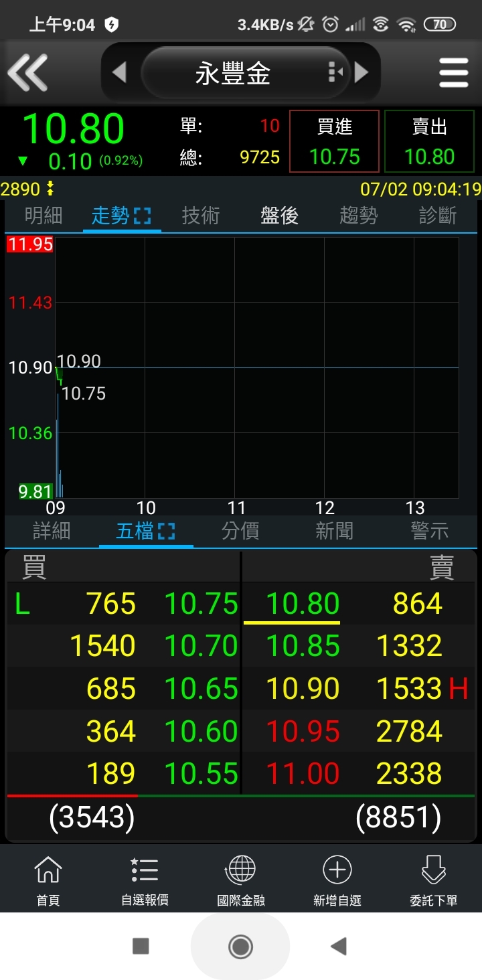Screen dimensions: 482x980
Task: Select ask price 10.90 in 五檔
Action: pos(303,689)
